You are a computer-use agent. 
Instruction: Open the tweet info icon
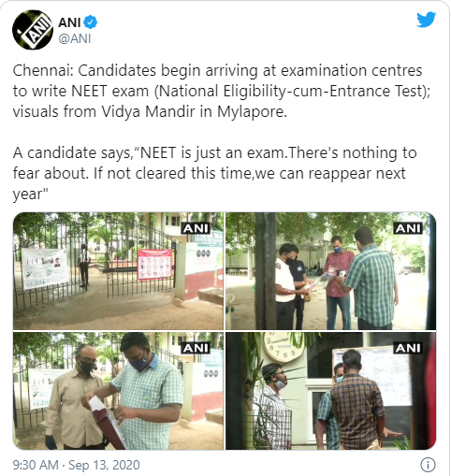pyautogui.click(x=428, y=465)
